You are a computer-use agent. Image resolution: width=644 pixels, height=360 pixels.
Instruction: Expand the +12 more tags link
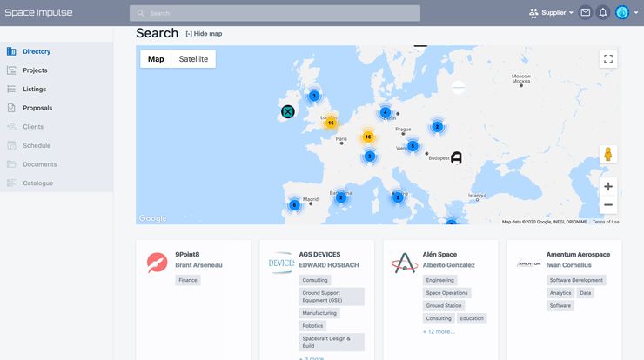pos(439,331)
